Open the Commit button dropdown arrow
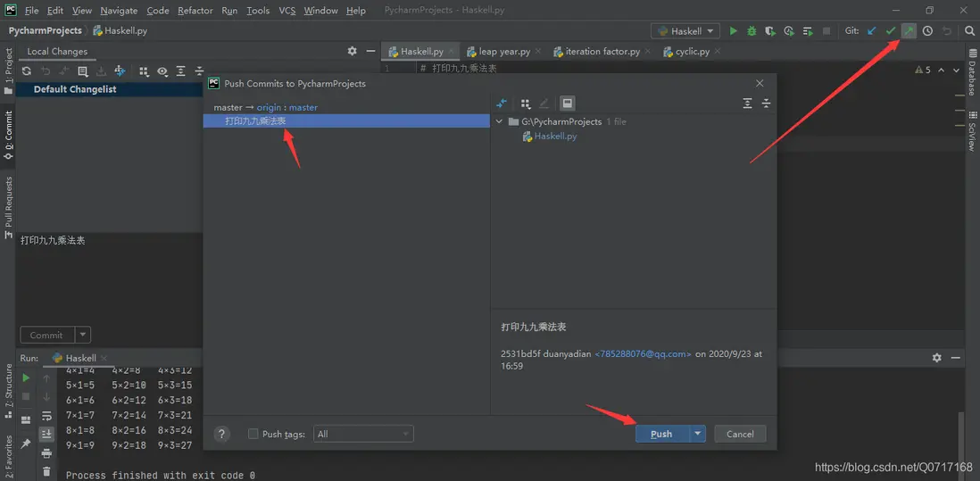The width and height of the screenshot is (980, 481). click(83, 335)
